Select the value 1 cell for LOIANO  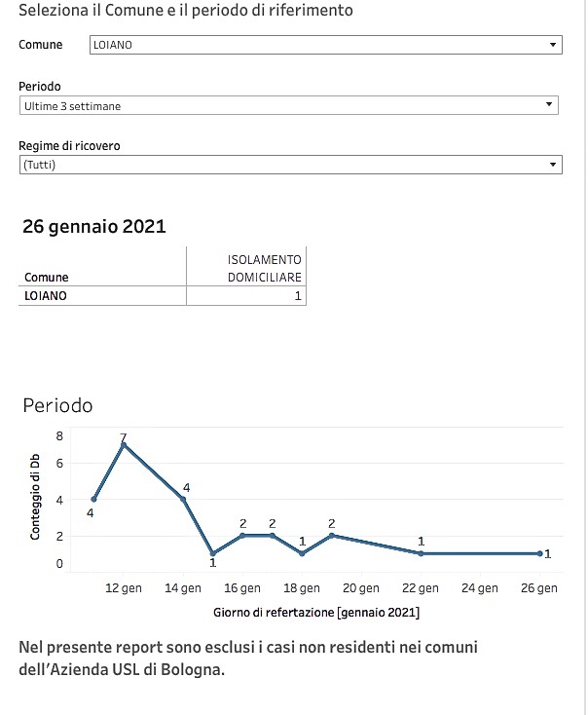point(246,296)
